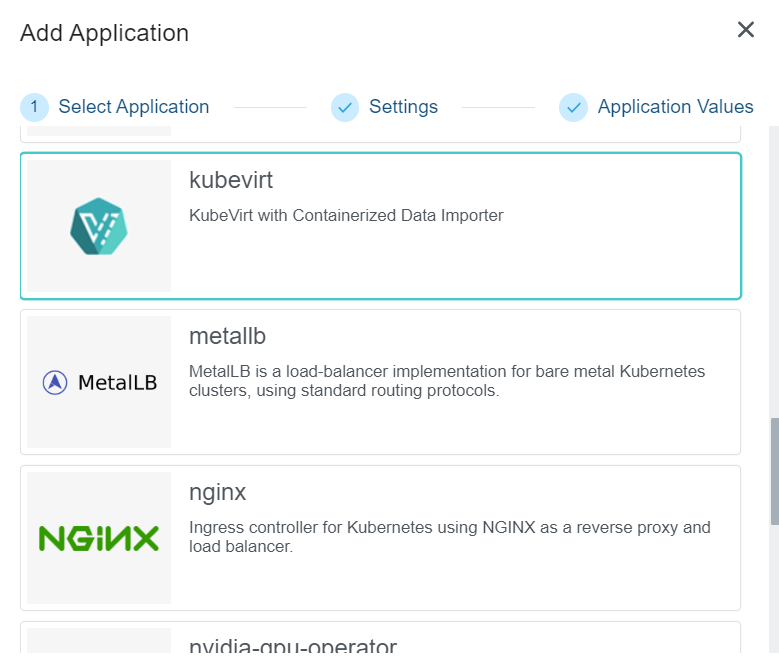Screen dimensions: 779x670
Task: Click the NGINX ingress controller description
Action: coord(449,537)
